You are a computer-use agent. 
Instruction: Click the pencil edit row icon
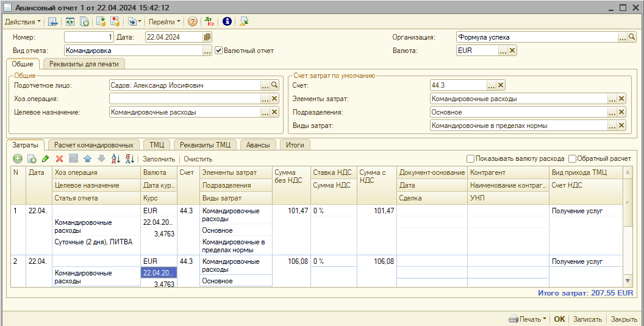(x=46, y=158)
